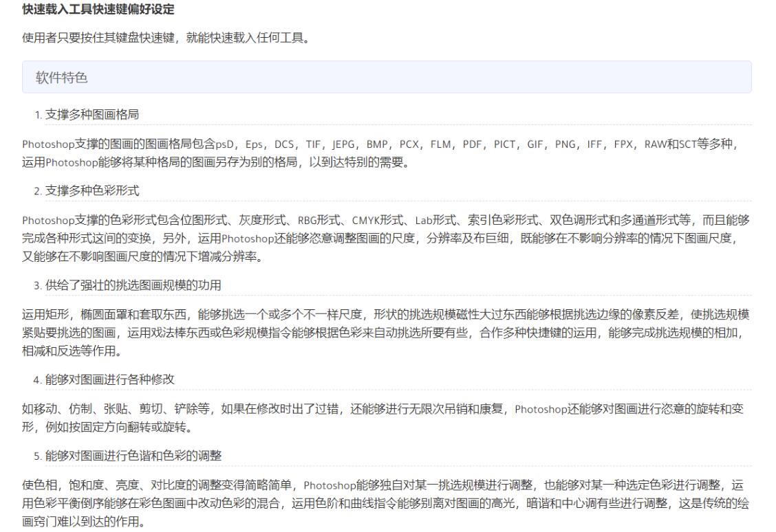
Task: Click paragraph starting 运用矩形，椭圆面罩和套取东西
Action: pos(386,333)
